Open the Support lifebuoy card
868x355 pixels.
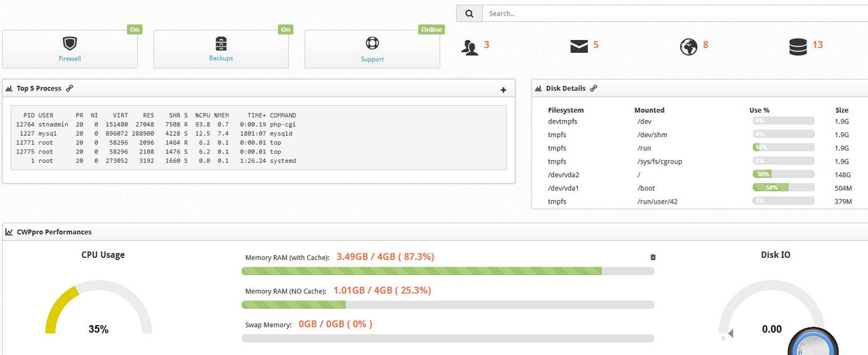tap(372, 49)
